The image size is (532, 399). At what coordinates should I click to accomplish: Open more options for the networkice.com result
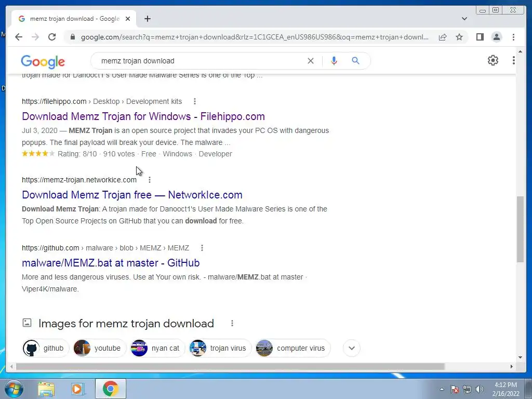(149, 179)
